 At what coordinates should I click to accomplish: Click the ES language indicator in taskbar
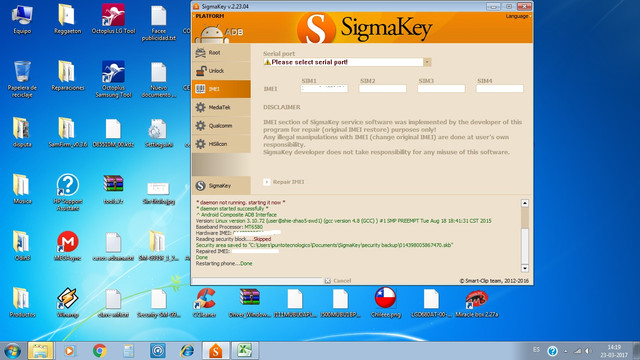pos(536,350)
